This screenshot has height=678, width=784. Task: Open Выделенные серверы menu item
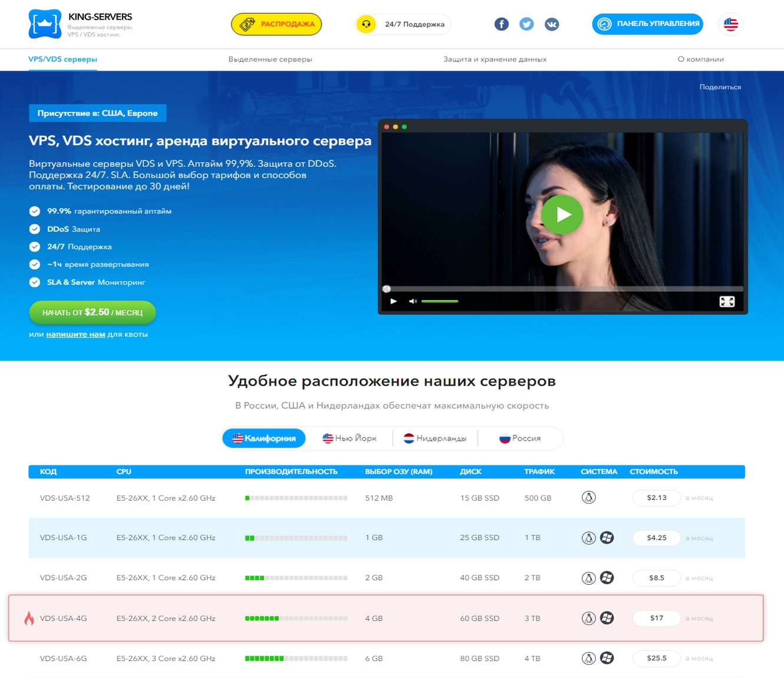point(270,59)
